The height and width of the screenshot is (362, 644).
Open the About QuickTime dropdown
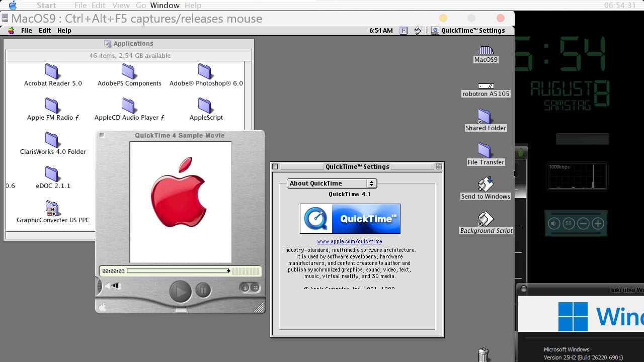click(332, 184)
